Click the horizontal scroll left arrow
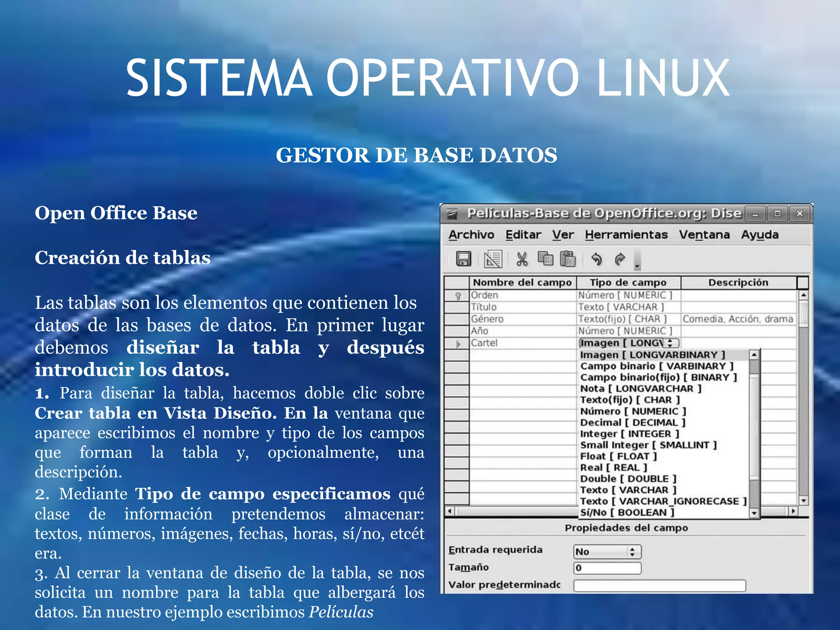This screenshot has width=840, height=630. pos(450,511)
